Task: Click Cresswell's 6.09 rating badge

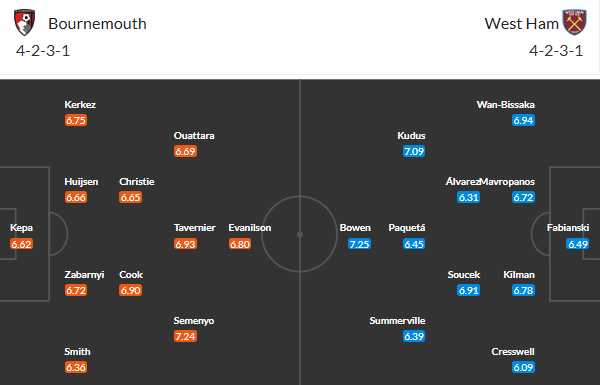Action: coord(523,367)
